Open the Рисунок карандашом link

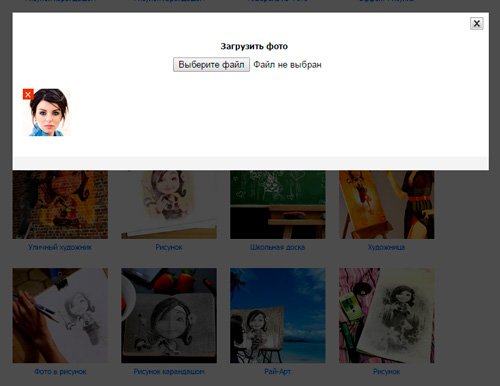(x=169, y=371)
